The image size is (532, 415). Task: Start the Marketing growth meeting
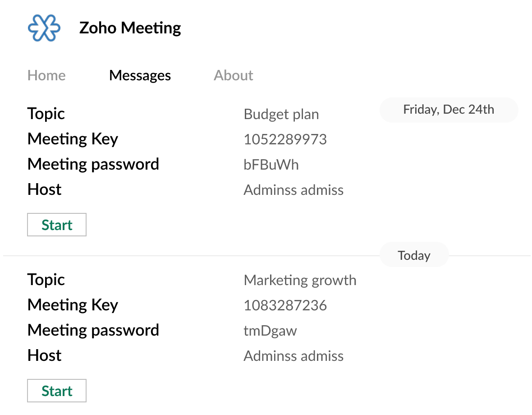click(x=56, y=391)
